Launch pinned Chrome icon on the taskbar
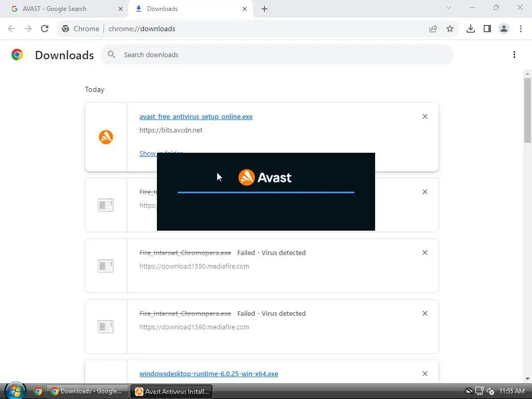This screenshot has width=532, height=399. [37, 391]
